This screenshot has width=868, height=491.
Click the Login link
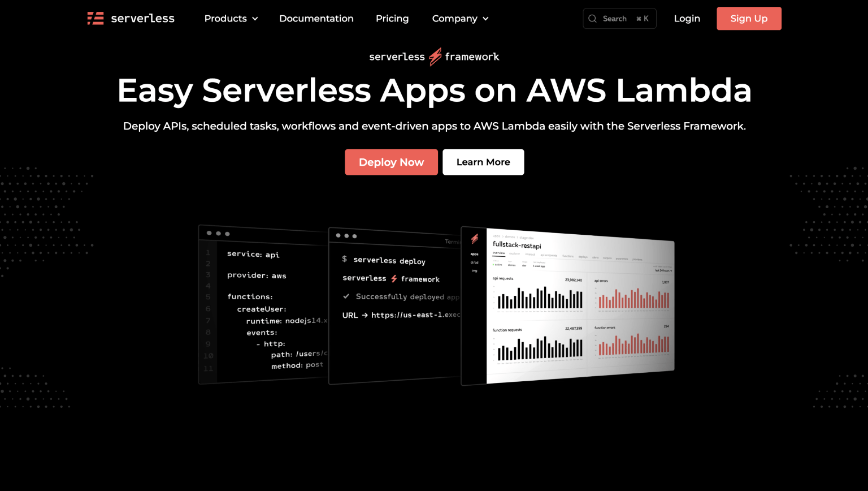click(x=687, y=19)
